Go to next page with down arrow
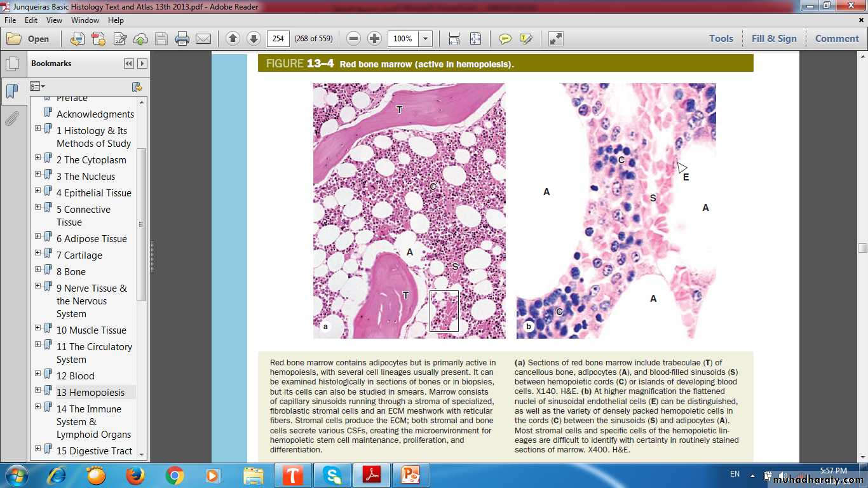The image size is (868, 488). click(x=254, y=39)
